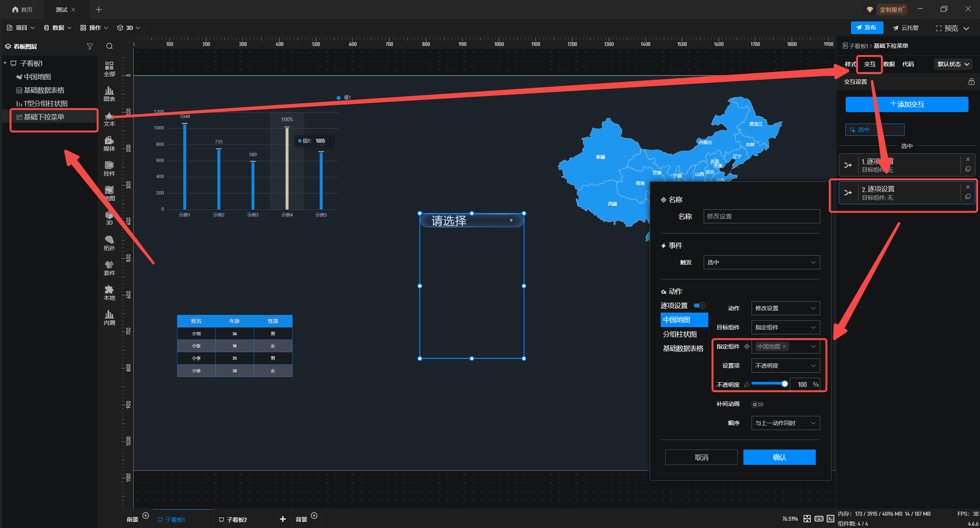Image resolution: width=980 pixels, height=528 pixels.
Task: Open the 顺序 dropdown showing 与上一动作同时
Action: point(785,423)
